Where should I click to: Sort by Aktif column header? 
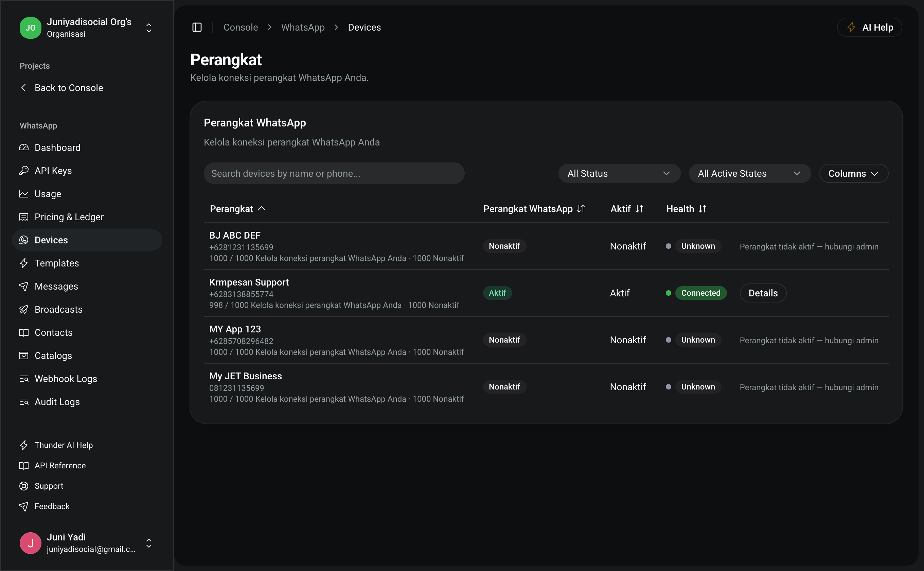(x=627, y=208)
